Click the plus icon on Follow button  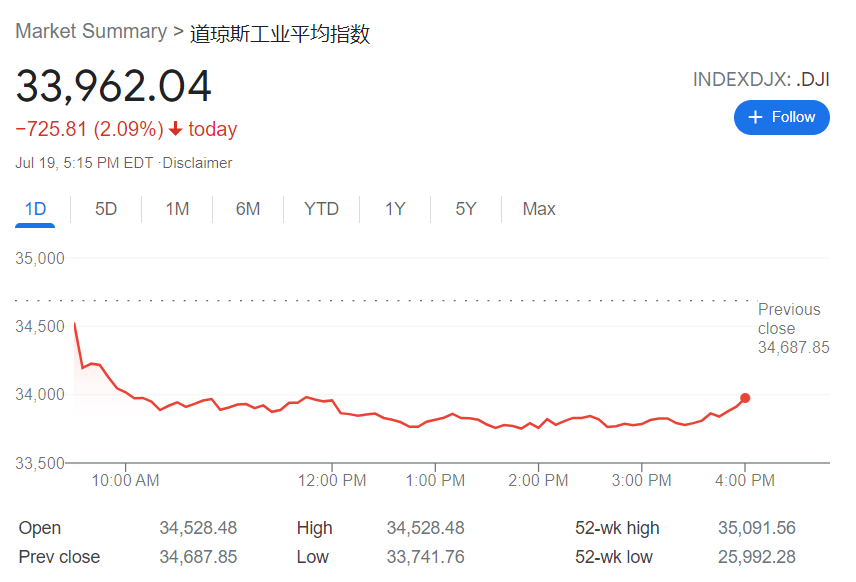click(756, 117)
